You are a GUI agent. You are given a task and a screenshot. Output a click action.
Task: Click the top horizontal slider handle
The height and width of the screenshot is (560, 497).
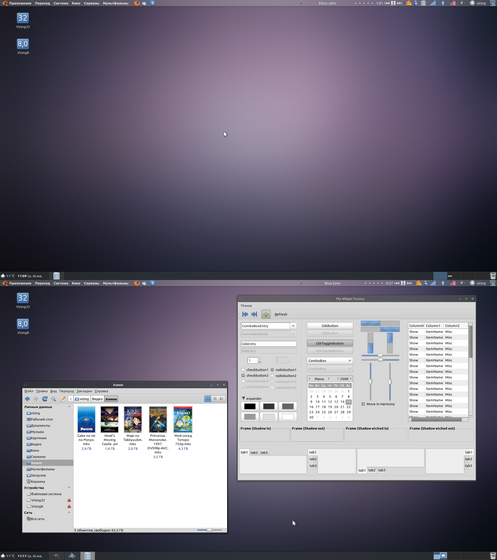click(x=380, y=356)
